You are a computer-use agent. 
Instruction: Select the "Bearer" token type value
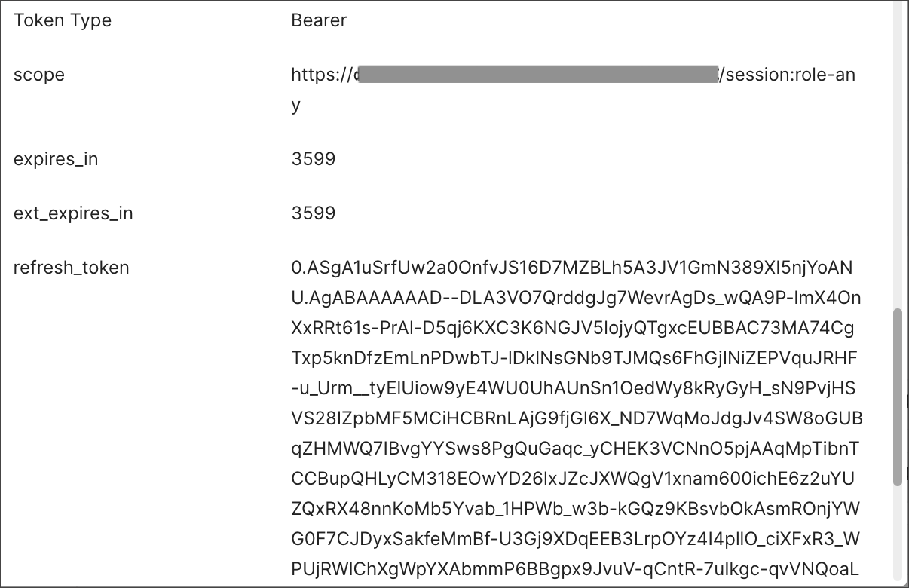pyautogui.click(x=318, y=20)
